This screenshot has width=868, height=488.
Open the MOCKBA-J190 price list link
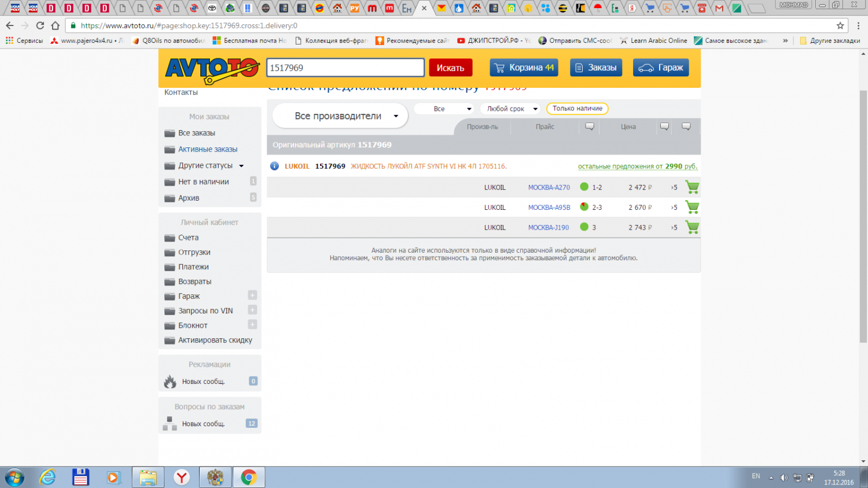tap(549, 228)
